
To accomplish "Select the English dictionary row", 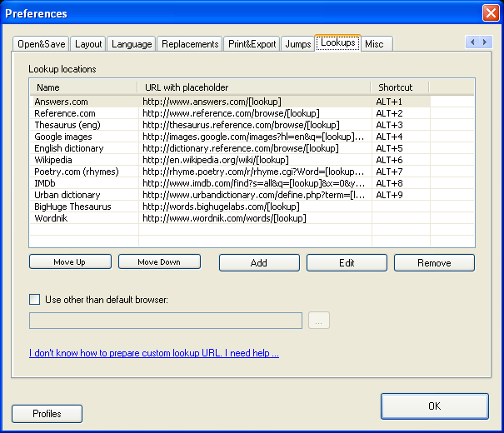I will point(252,148).
